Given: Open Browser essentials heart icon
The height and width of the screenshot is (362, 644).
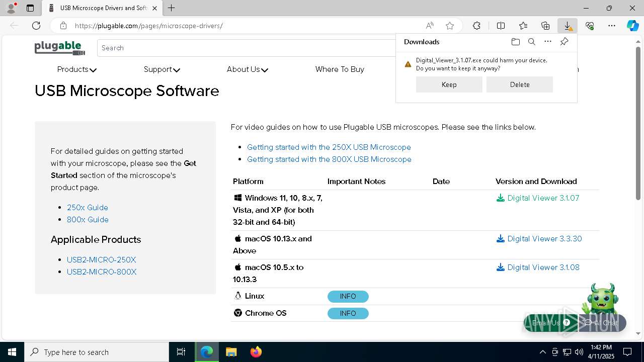Looking at the screenshot, I should pyautogui.click(x=590, y=26).
